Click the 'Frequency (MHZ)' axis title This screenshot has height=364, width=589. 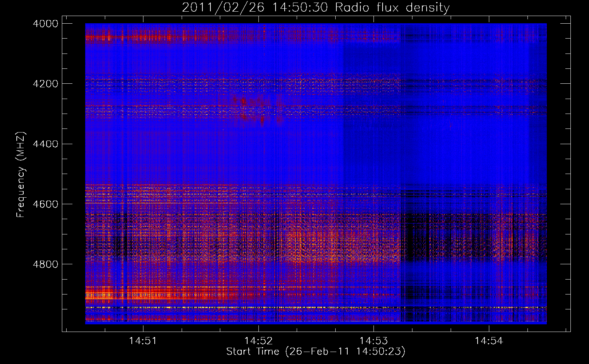(21, 174)
